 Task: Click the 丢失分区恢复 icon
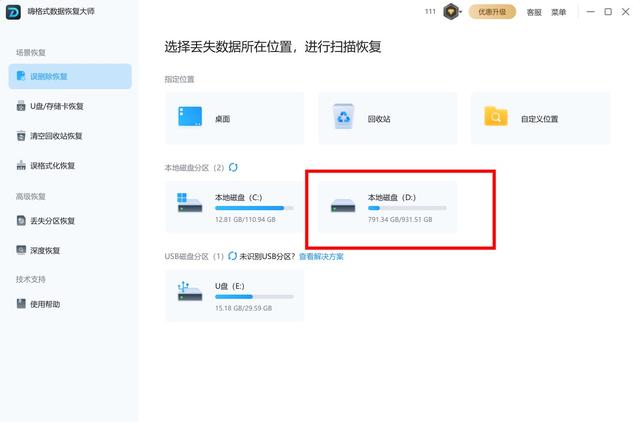click(21, 220)
